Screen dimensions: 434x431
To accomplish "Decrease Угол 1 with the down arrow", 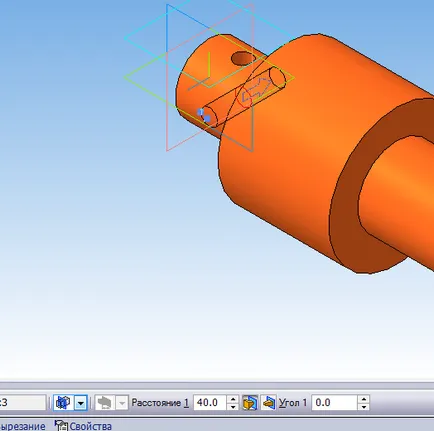I will (x=363, y=407).
